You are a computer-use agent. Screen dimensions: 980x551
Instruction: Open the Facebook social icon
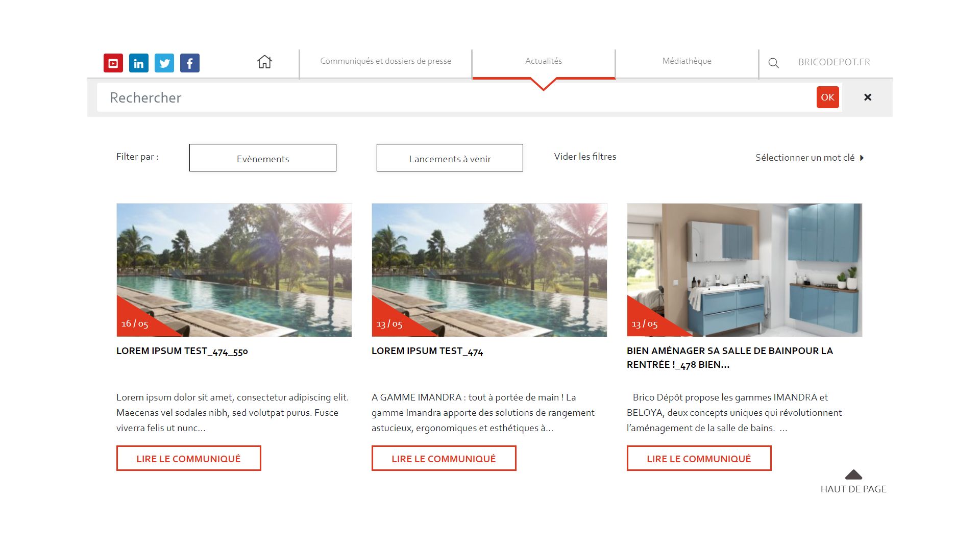tap(190, 63)
